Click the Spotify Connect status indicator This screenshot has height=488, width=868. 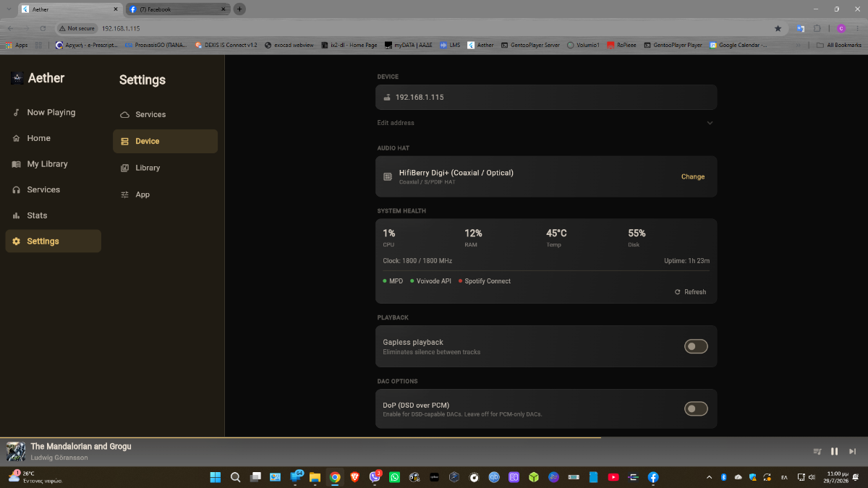[x=484, y=281]
